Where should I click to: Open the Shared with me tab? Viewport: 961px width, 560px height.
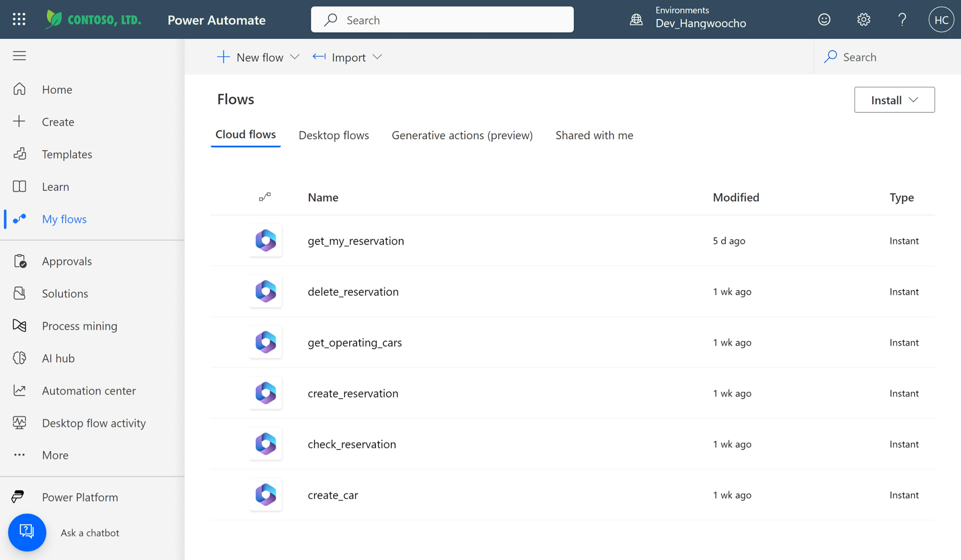(594, 135)
